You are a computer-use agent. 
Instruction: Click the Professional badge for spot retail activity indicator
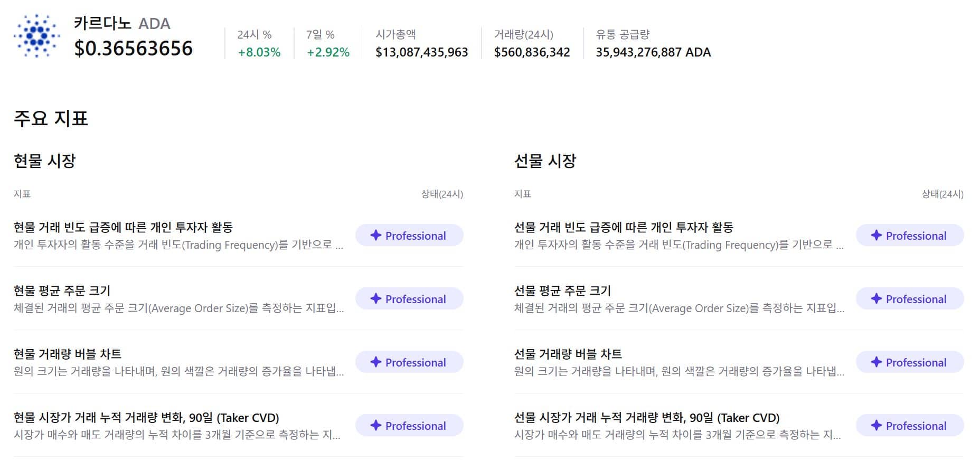[x=409, y=235]
